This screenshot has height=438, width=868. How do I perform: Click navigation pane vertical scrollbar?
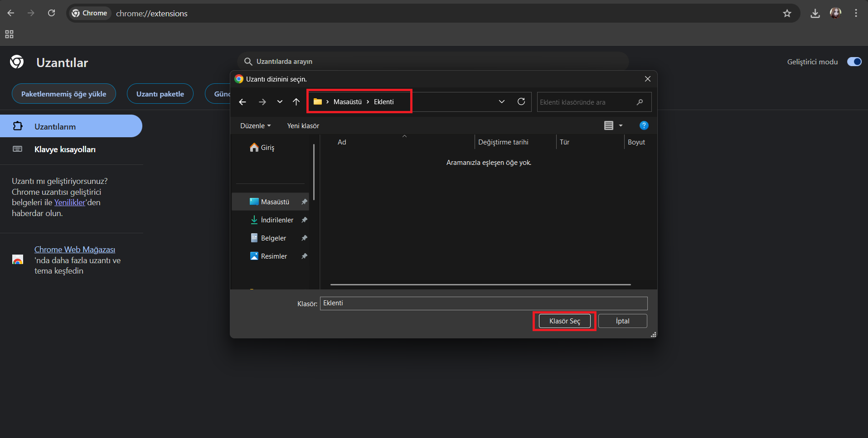pyautogui.click(x=314, y=172)
